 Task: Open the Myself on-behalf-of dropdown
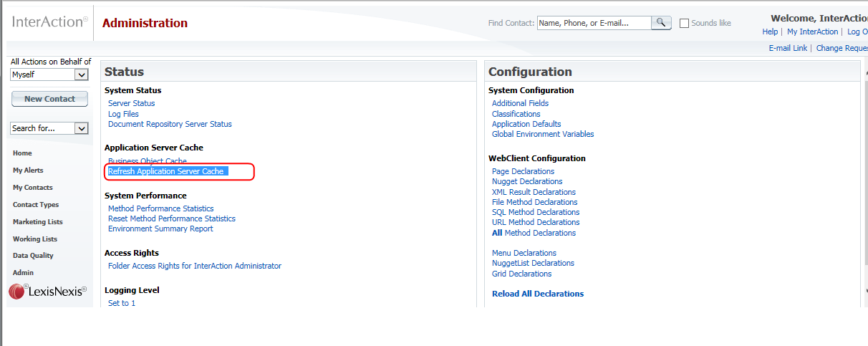(x=49, y=75)
